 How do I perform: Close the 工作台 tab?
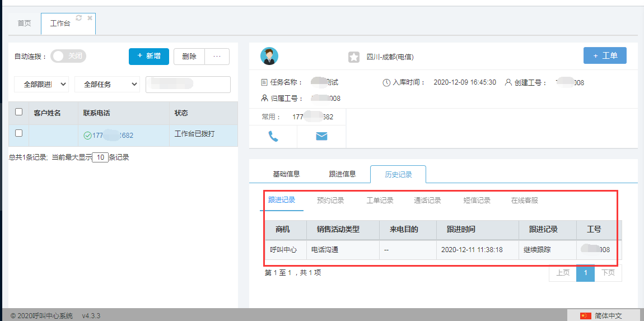point(90,18)
